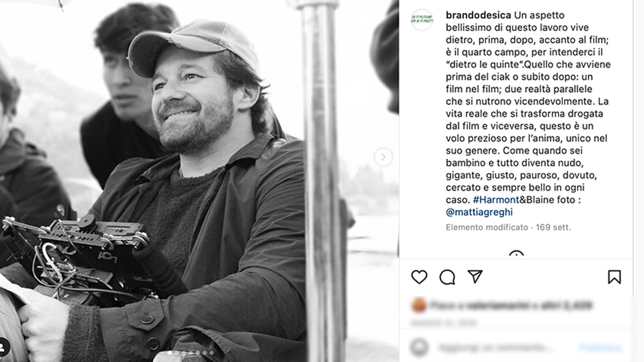Viewport: 644px width, 362px height.
Task: Click your avatar beside the comment field
Action: click(419, 347)
